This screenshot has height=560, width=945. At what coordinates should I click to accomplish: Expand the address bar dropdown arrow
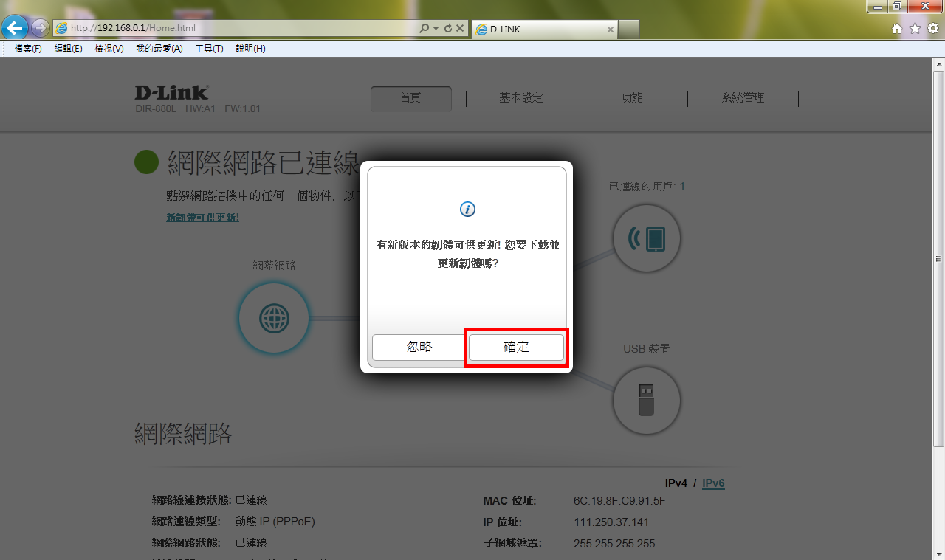tap(436, 29)
